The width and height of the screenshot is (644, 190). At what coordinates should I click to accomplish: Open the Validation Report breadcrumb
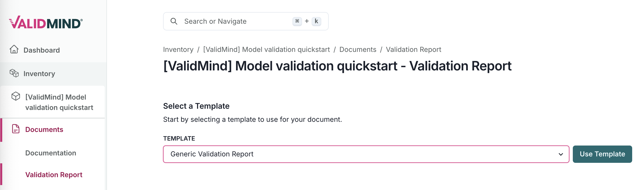(413, 49)
